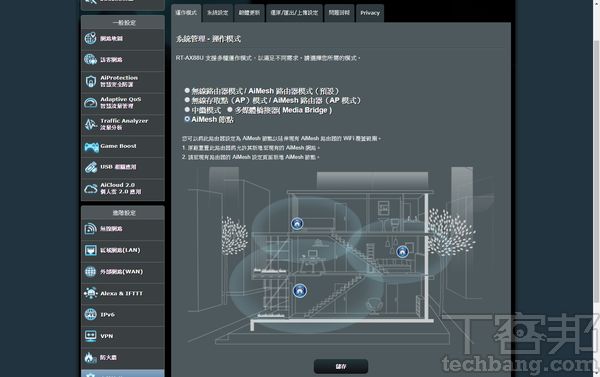Switch to the Privacy tab
Screen dimensions: 600x377
(370, 13)
